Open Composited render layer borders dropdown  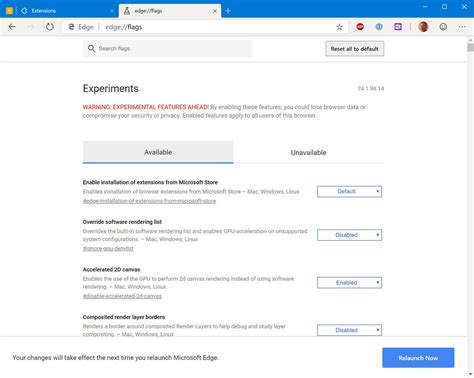point(349,330)
